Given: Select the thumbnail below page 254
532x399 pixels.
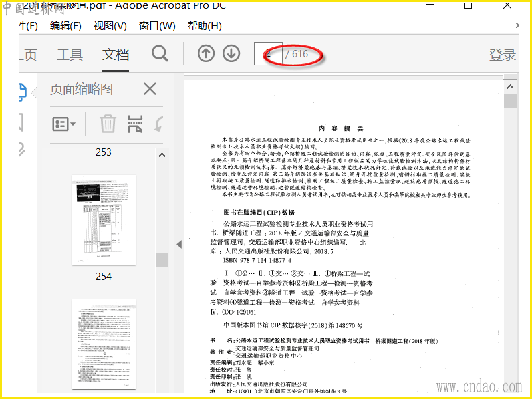Looking at the screenshot, I should pos(104,344).
